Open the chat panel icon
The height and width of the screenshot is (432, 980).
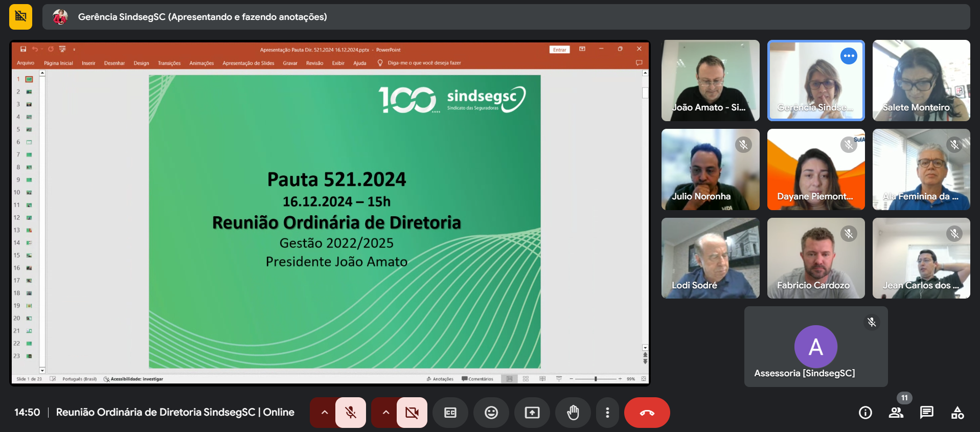point(926,413)
